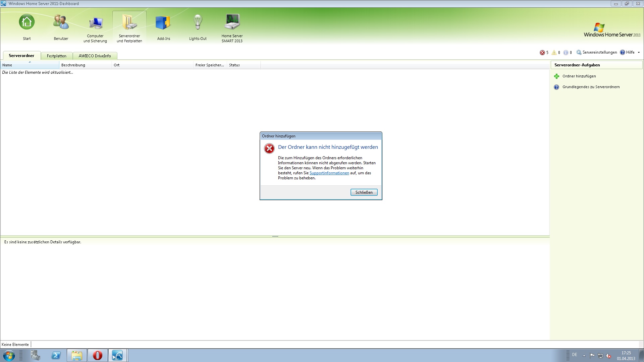Sort by the Name column header

point(30,65)
